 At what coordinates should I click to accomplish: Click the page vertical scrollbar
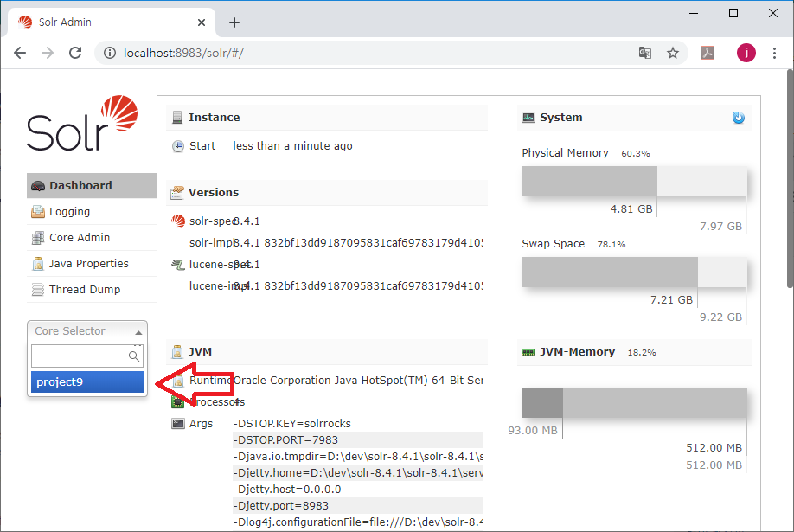(790, 178)
